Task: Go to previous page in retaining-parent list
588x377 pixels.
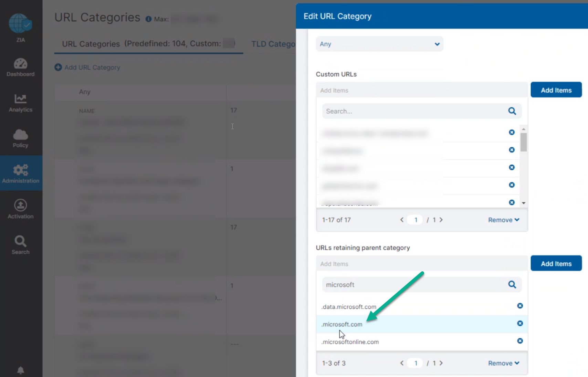Action: click(401, 363)
